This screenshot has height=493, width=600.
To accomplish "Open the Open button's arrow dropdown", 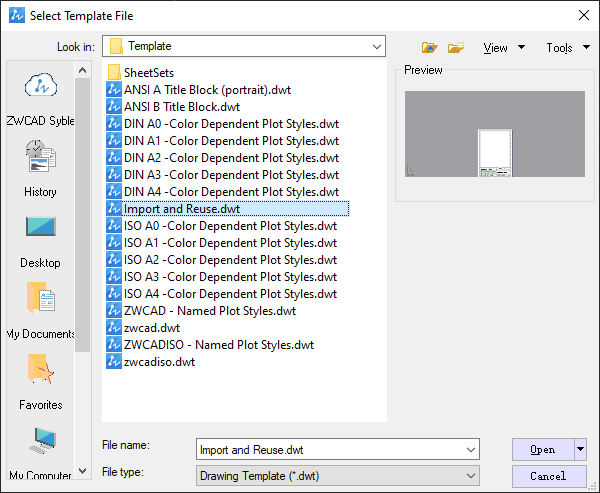I will tap(580, 449).
